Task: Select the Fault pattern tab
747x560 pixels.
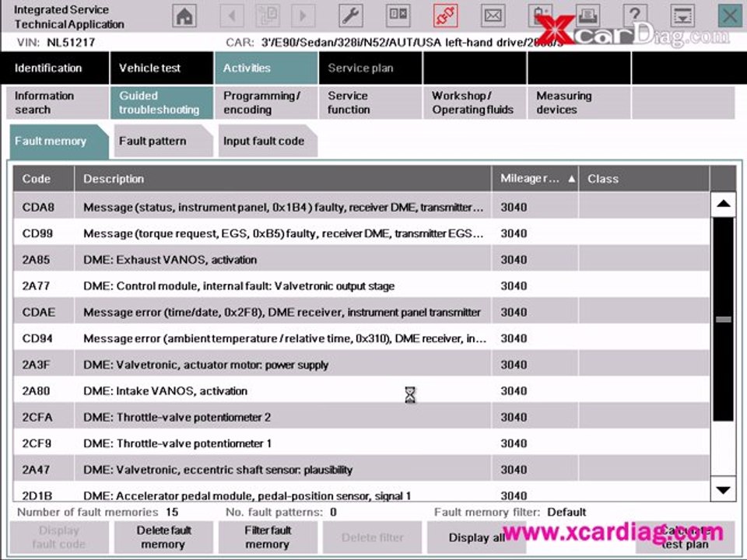Action: pos(163,141)
